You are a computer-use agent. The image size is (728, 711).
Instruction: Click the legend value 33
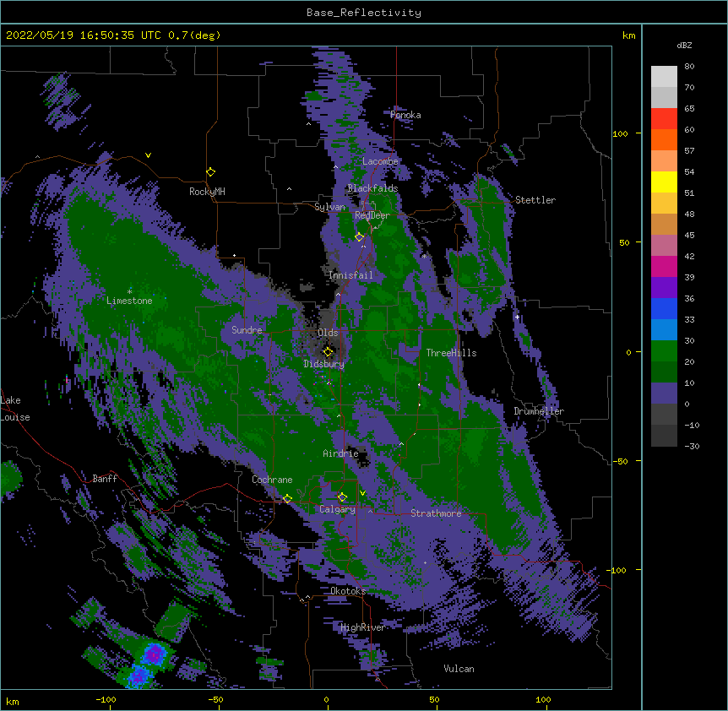[x=689, y=320]
